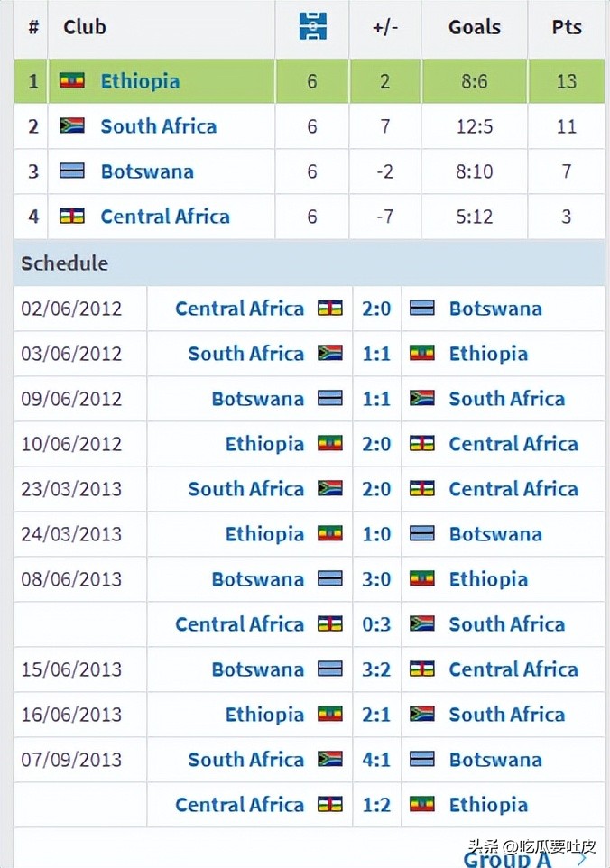Image resolution: width=610 pixels, height=868 pixels.
Task: Sort by the Goals column header
Action: pyautogui.click(x=475, y=27)
